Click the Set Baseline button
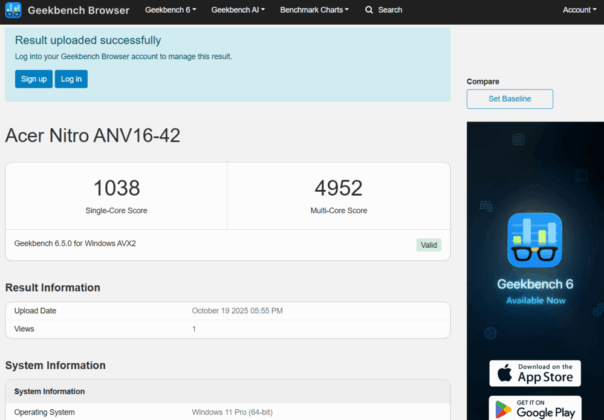 point(510,99)
